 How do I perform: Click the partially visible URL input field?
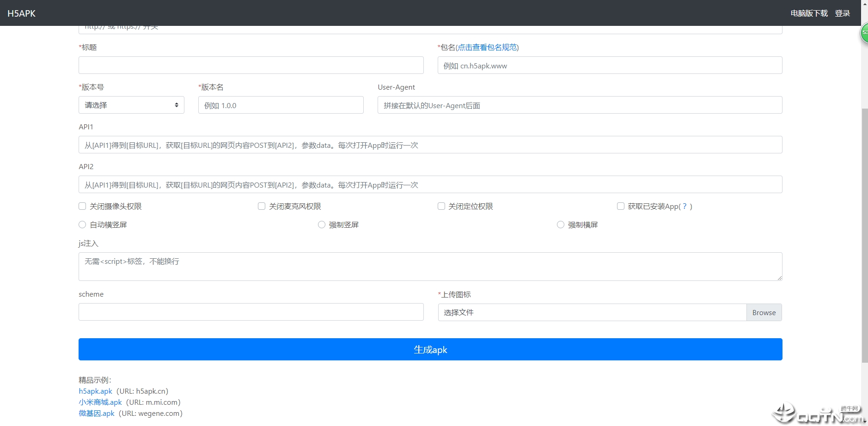(x=430, y=30)
